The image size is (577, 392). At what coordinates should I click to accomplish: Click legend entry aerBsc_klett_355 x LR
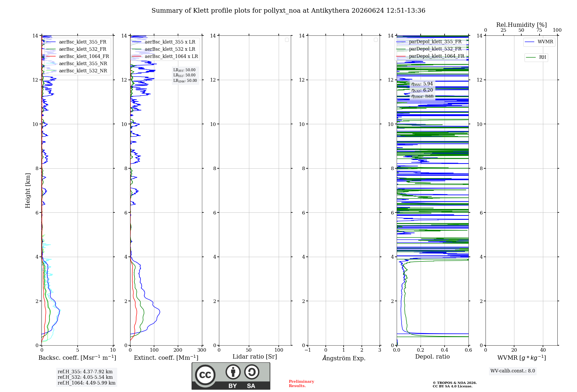tap(164, 42)
